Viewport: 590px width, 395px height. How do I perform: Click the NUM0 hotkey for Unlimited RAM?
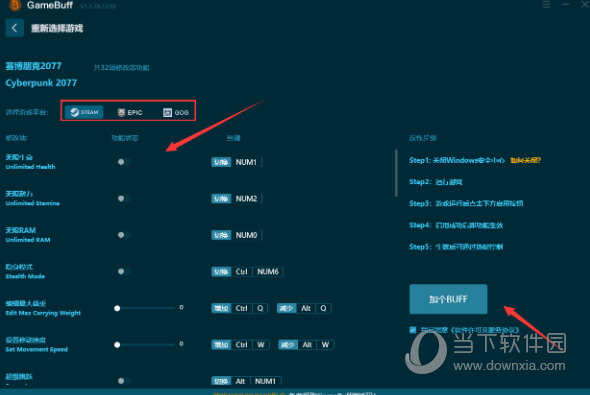pyautogui.click(x=246, y=235)
